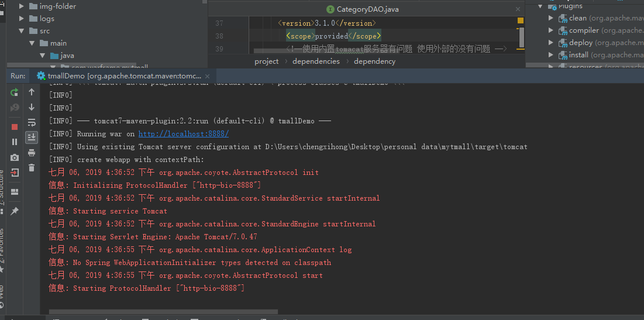
Task: Toggle soft-wrap in console
Action: [32, 122]
